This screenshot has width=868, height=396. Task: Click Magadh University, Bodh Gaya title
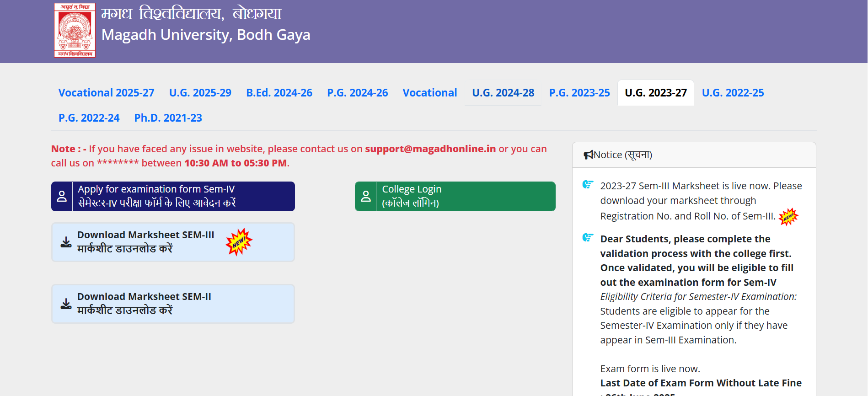tap(206, 35)
